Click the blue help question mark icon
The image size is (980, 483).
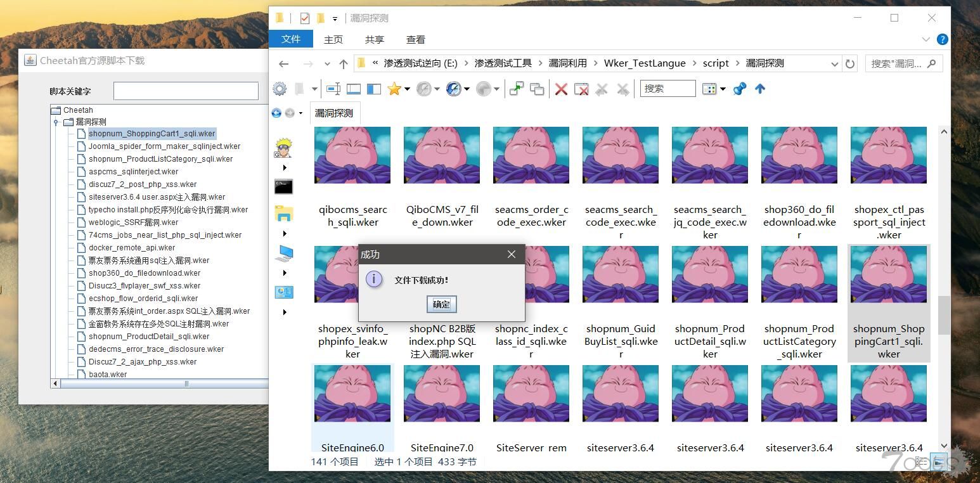coord(942,39)
